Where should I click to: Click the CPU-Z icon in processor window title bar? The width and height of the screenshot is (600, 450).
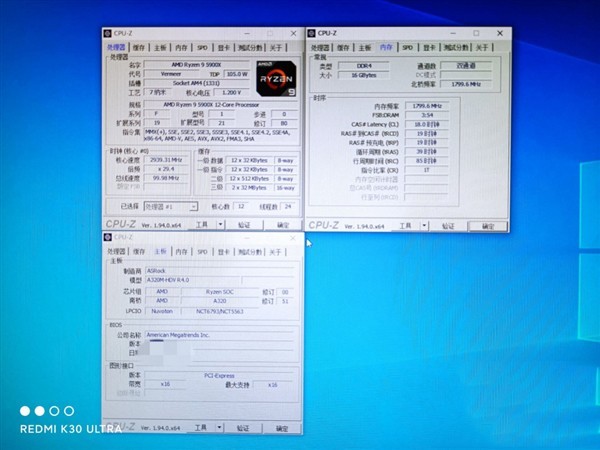coord(108,34)
